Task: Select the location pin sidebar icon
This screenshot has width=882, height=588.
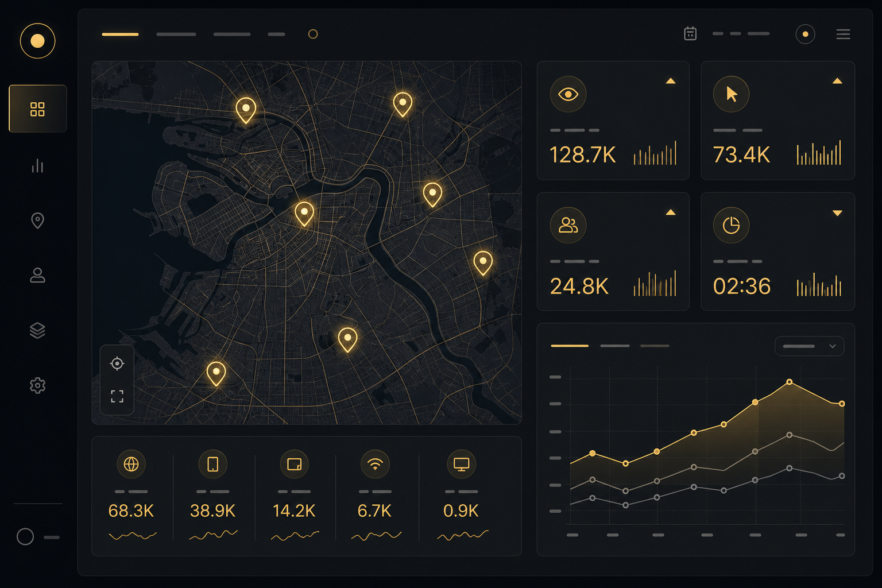Action: [x=37, y=220]
